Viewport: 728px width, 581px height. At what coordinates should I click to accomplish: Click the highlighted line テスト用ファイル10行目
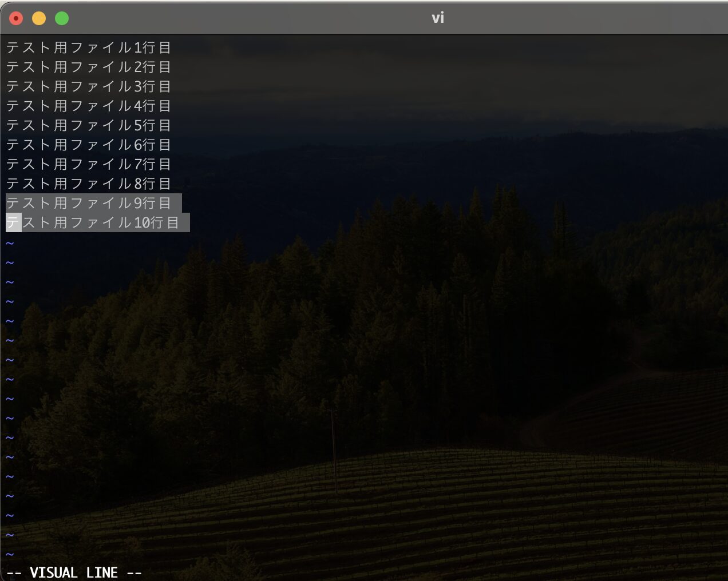98,222
